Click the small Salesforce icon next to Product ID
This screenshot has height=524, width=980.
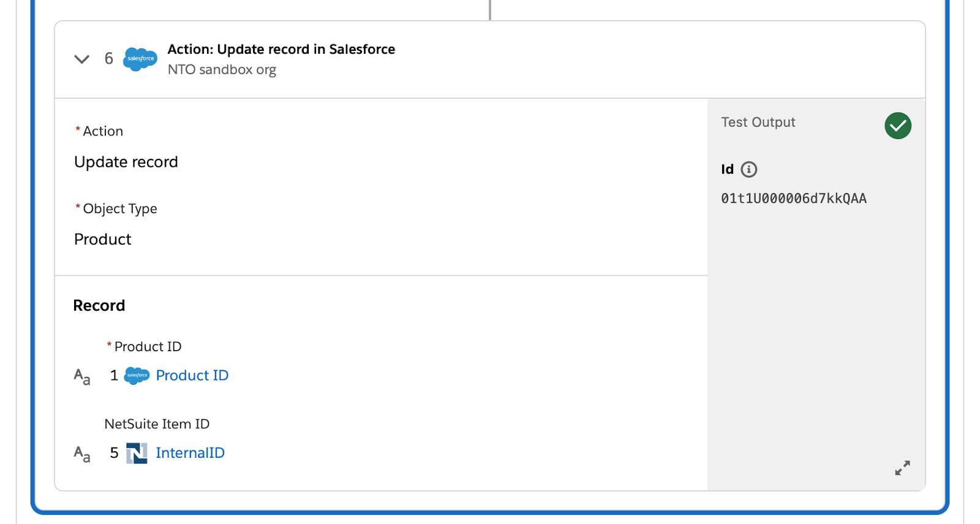[x=137, y=375]
